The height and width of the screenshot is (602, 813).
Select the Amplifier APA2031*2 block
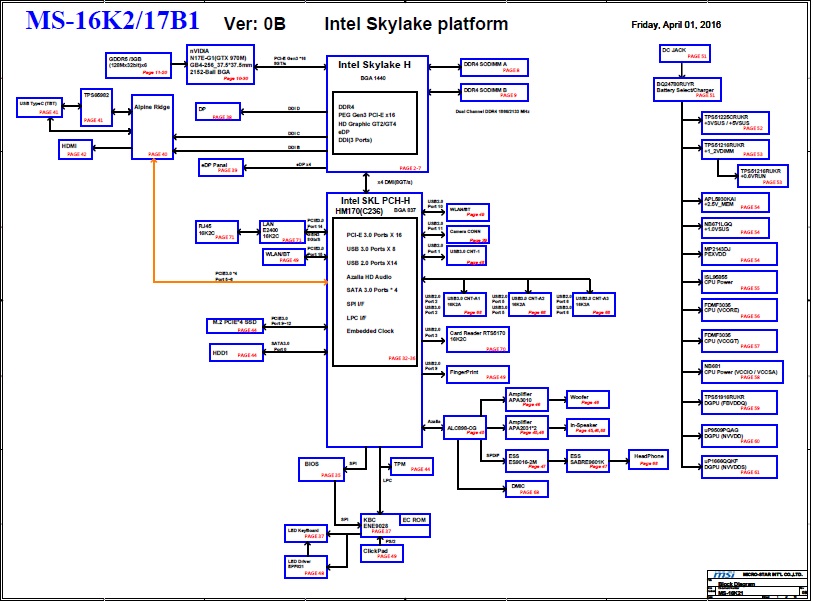pos(526,427)
